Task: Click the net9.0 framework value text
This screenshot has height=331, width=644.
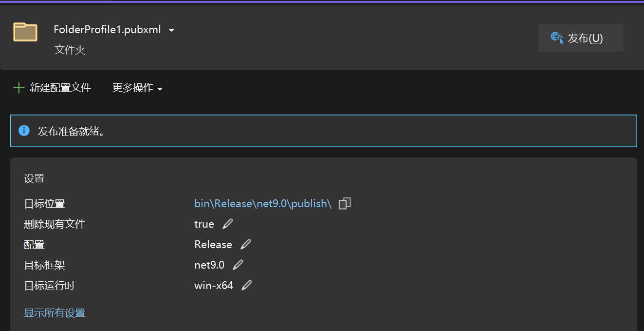Action: pyautogui.click(x=209, y=265)
